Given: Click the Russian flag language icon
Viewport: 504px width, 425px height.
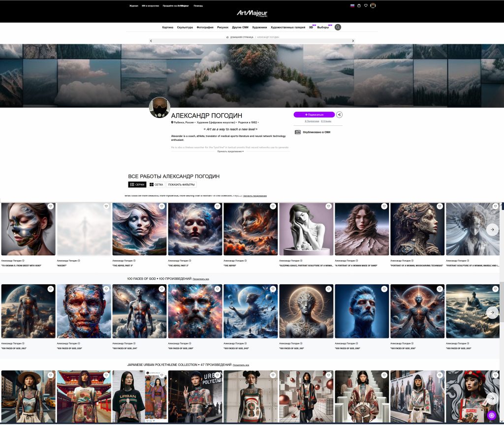Looking at the screenshot, I should (x=352, y=6).
